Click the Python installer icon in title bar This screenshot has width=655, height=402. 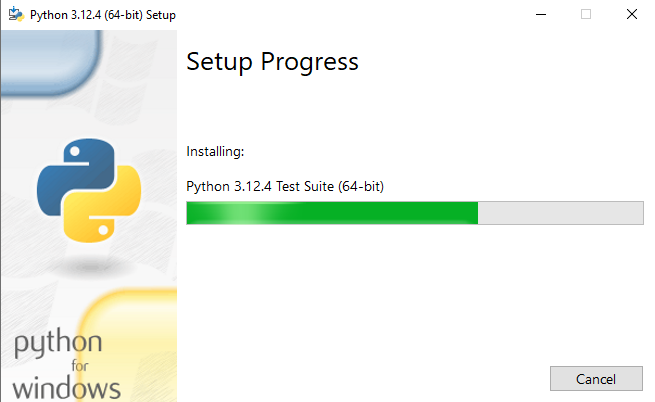(16, 14)
